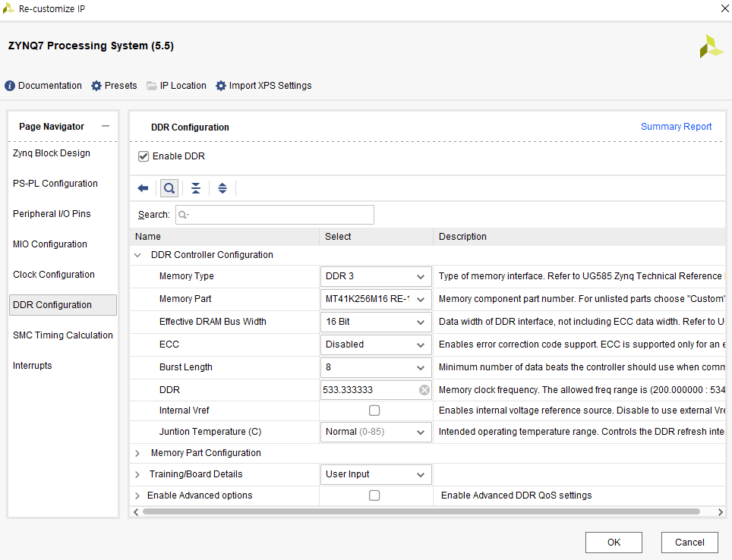Open the ECC dropdown
This screenshot has height=560, width=732.
point(376,344)
